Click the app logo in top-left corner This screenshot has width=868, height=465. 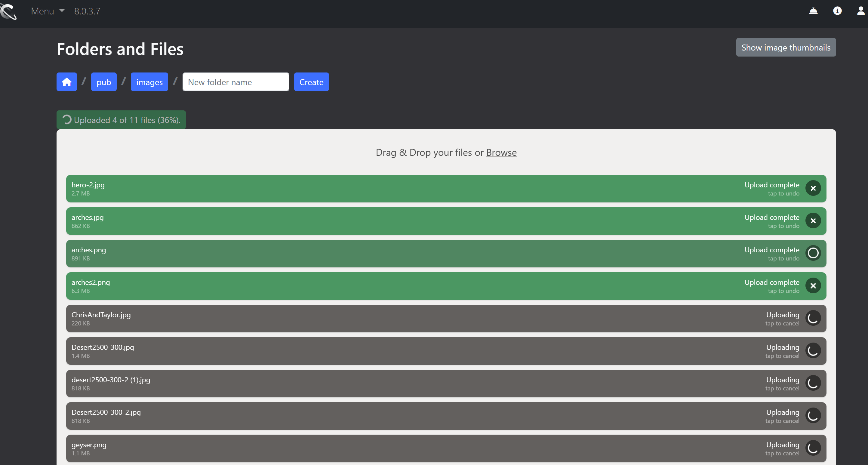[x=8, y=11]
